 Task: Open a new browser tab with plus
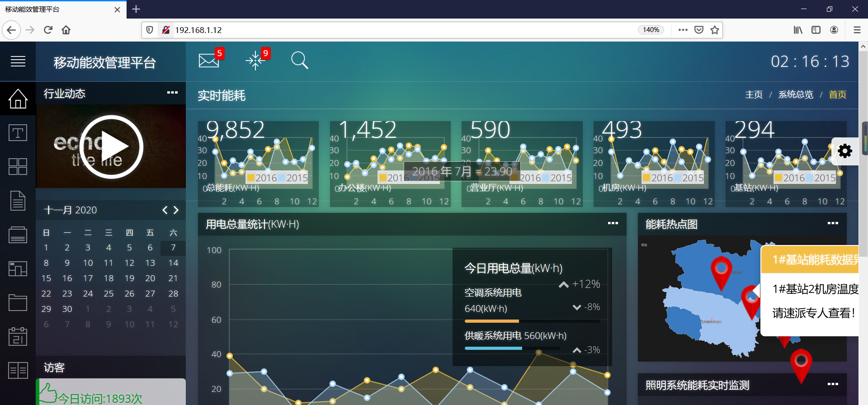[x=136, y=9]
